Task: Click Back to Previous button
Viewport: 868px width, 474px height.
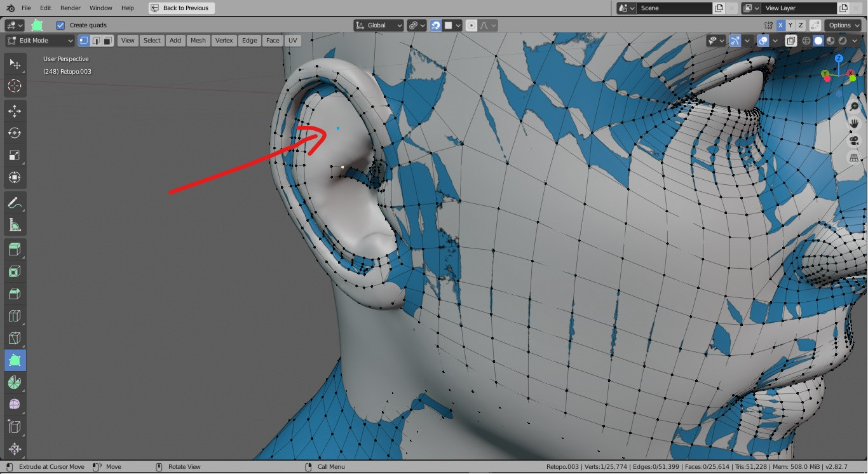Action: 182,8
